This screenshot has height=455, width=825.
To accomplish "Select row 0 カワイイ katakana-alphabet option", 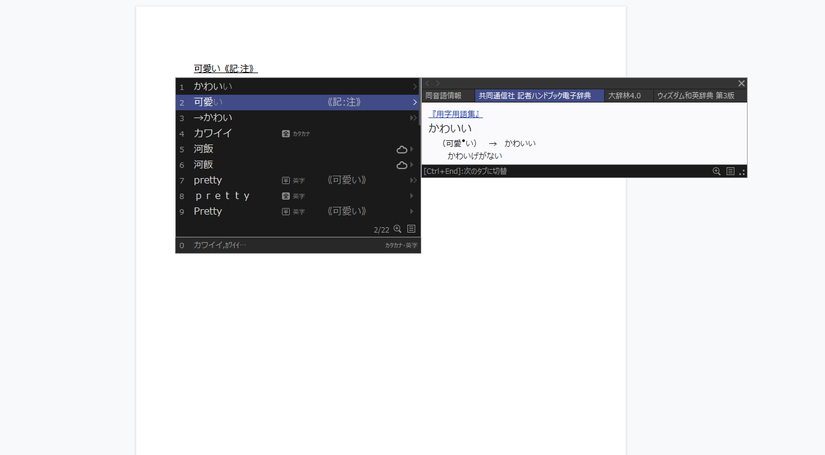I will [x=220, y=245].
